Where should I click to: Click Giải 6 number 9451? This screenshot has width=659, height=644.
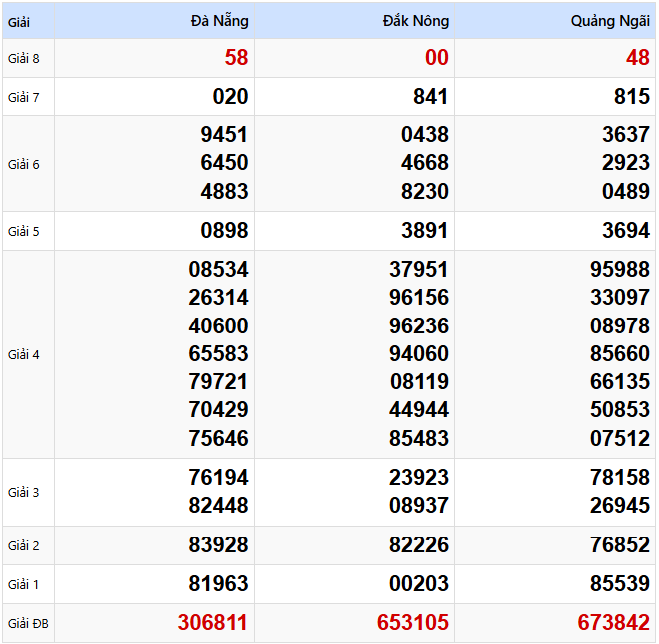(224, 135)
